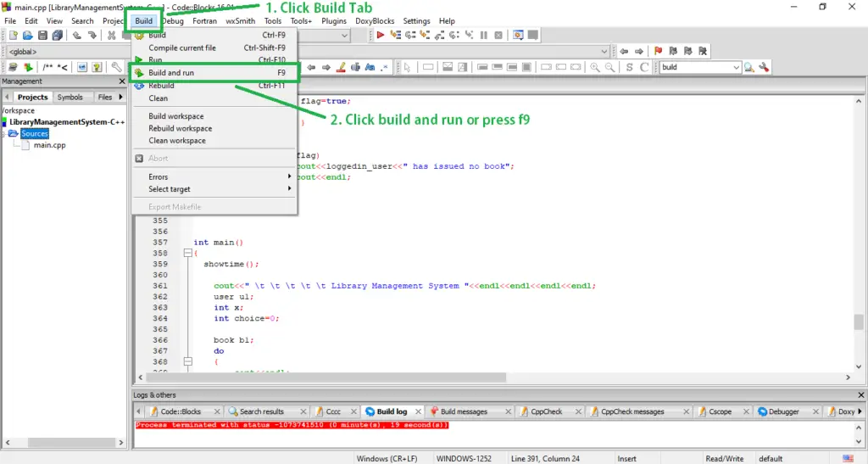Open the DoxyBlocks menu

(x=375, y=20)
